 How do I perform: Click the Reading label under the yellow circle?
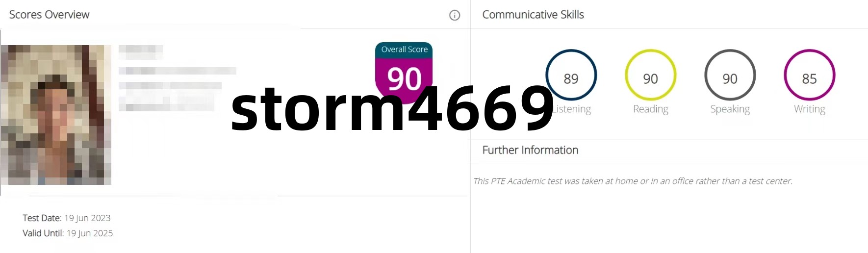coord(650,109)
